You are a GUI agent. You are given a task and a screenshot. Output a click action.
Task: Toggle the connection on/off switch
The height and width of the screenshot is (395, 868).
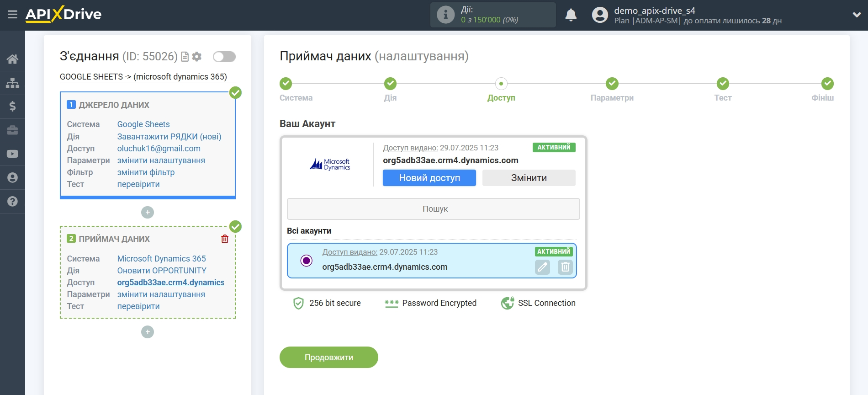(224, 57)
